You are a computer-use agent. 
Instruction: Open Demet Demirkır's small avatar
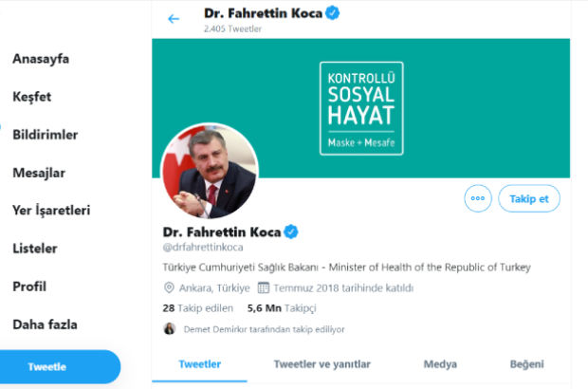(x=170, y=328)
